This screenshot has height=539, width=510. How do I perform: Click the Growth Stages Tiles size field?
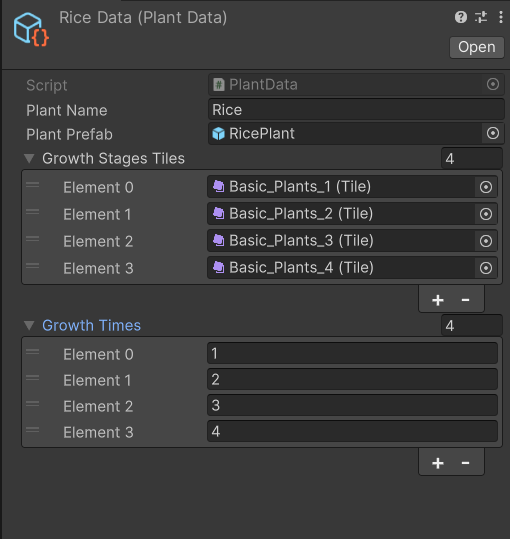472,158
